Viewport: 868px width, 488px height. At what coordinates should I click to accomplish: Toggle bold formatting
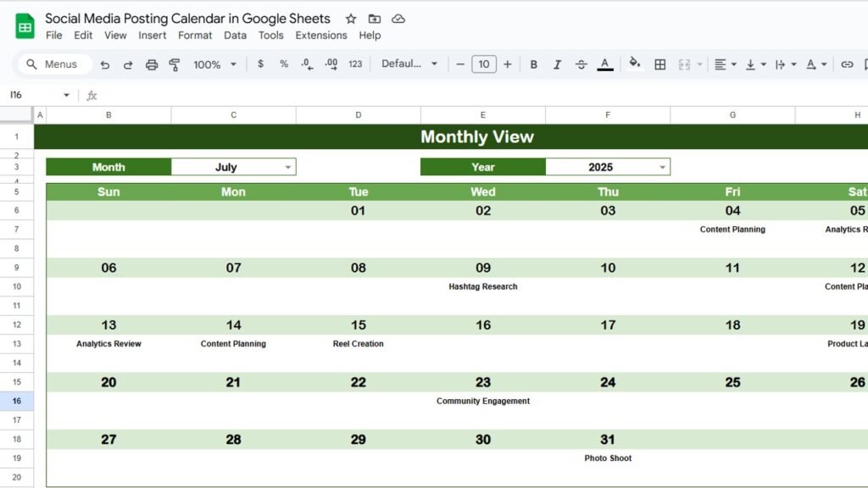click(x=533, y=64)
